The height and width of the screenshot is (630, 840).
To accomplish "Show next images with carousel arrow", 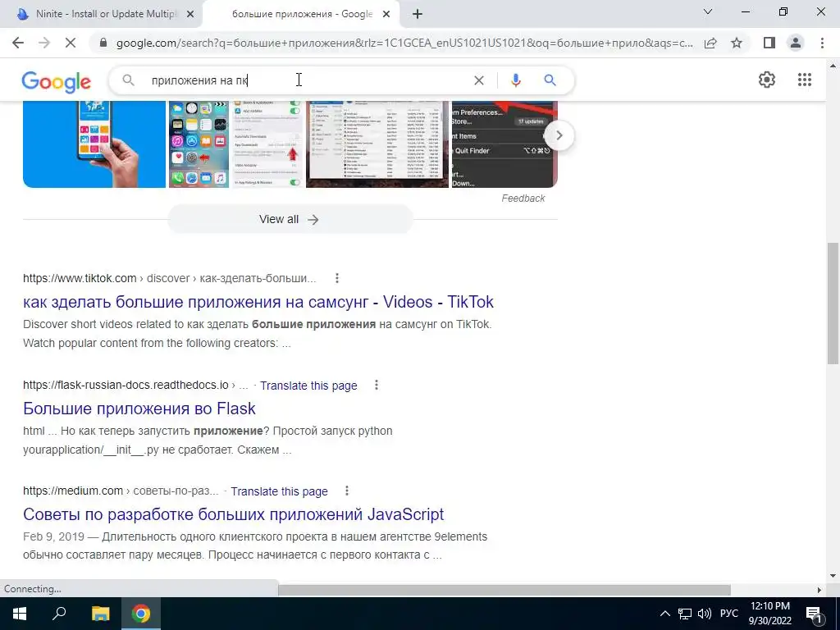I will (x=559, y=135).
